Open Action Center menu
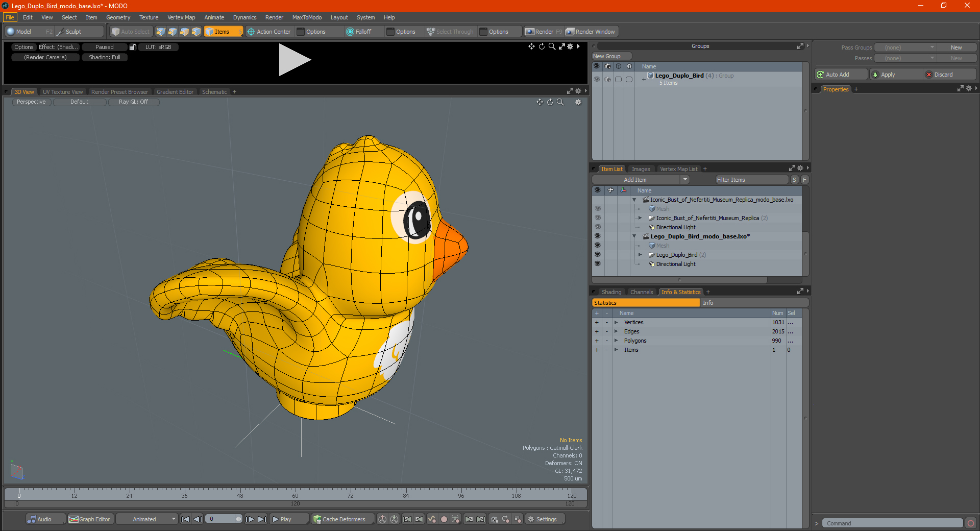980x531 pixels. [269, 32]
